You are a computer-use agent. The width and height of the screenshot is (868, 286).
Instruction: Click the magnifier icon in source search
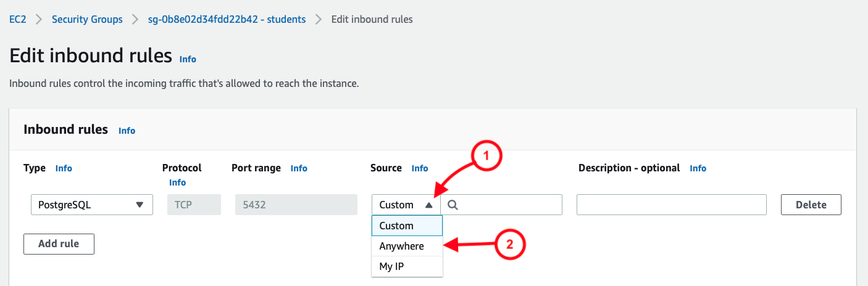(x=452, y=205)
